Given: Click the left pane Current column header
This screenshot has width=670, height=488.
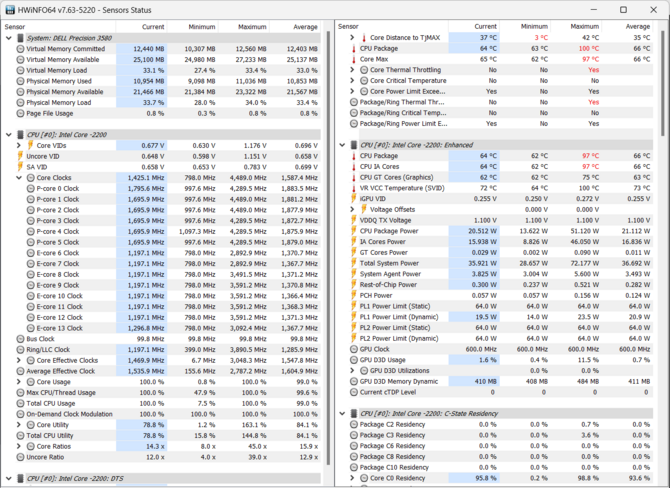Looking at the screenshot, I should click(x=141, y=26).
